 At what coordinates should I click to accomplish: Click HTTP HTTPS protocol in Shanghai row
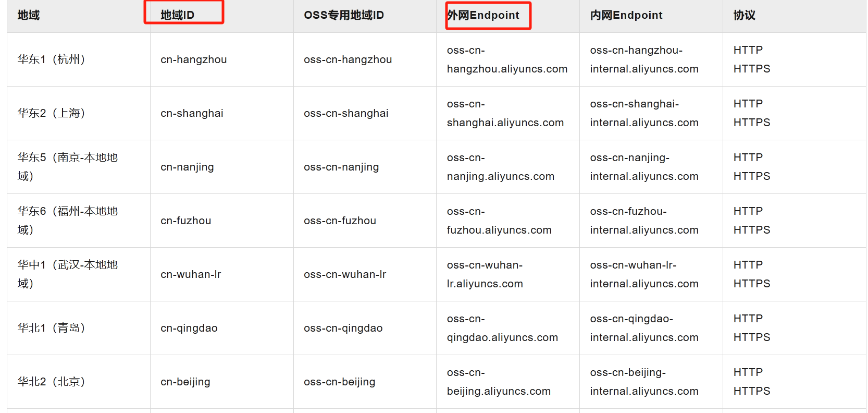(x=752, y=113)
